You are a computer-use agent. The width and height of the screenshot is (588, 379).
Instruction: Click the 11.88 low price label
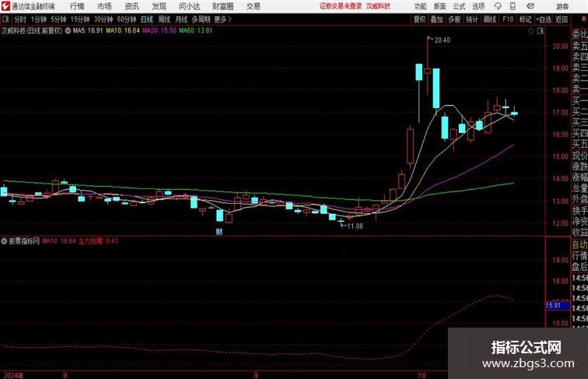click(x=355, y=227)
